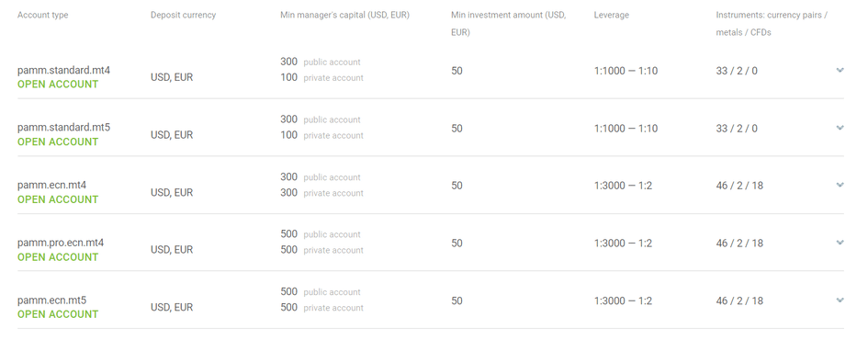Open account for pamm.pro.ecn.mt4
Viewport: 868px width, 340px height.
(x=58, y=257)
